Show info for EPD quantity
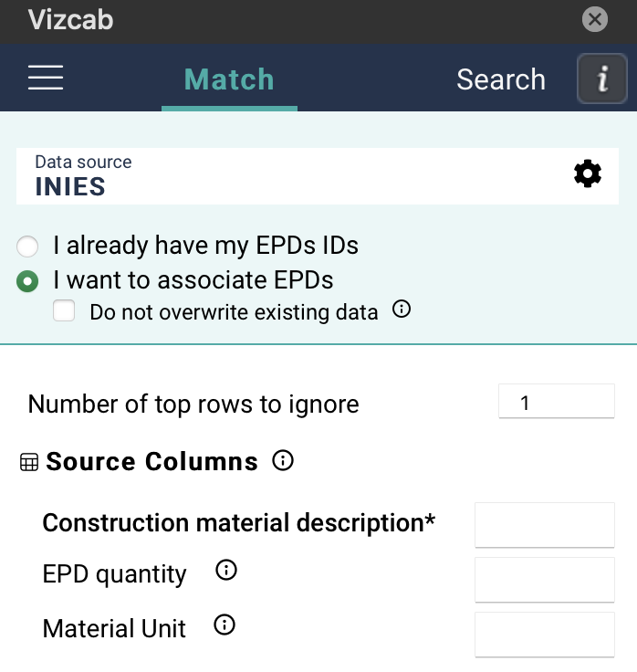Viewport: 637px width, 672px height. coord(225,572)
